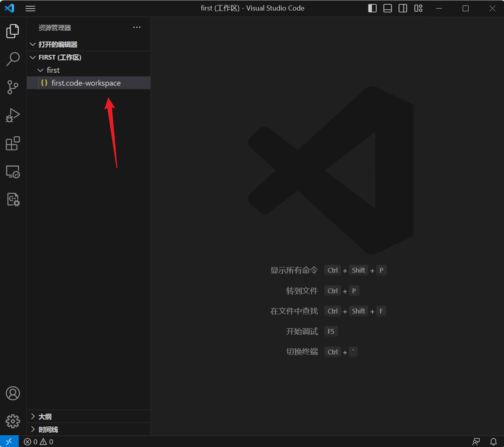Open the Search view icon

coord(13,59)
